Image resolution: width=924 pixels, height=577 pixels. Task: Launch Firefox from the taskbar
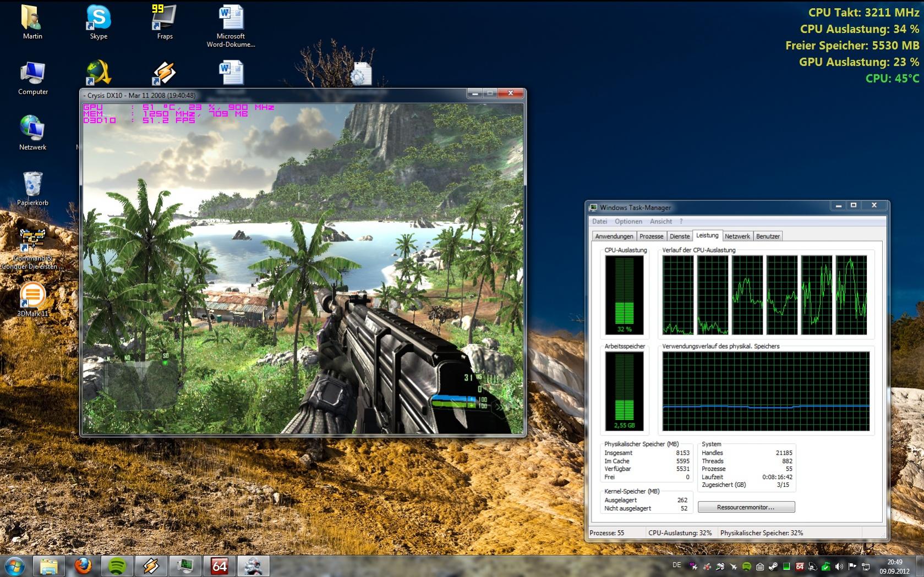click(83, 566)
